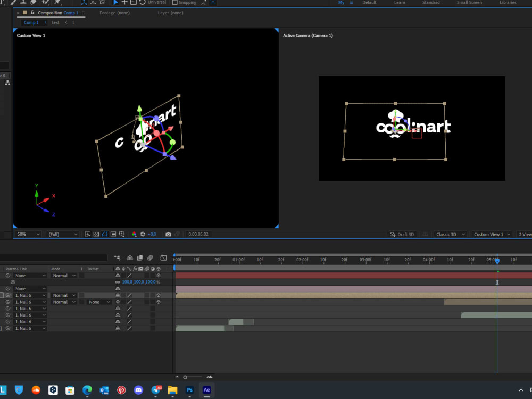Open the 2 Views layout selector
The width and height of the screenshot is (532, 399).
[x=526, y=234]
